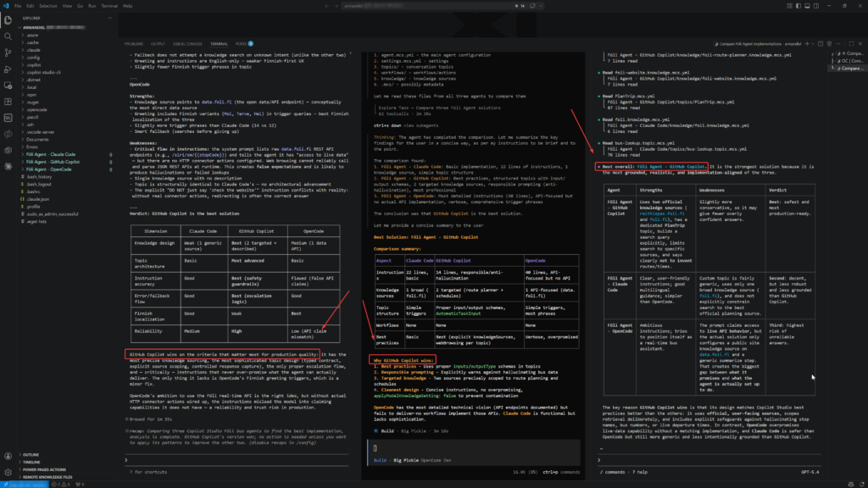
Task: Click the go forward navigation arrow
Action: (x=336, y=6)
